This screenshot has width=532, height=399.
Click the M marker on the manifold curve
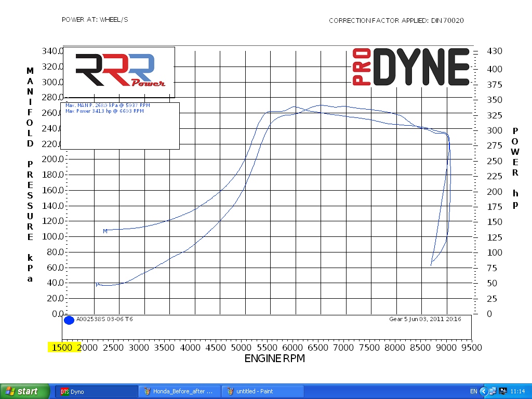point(105,231)
